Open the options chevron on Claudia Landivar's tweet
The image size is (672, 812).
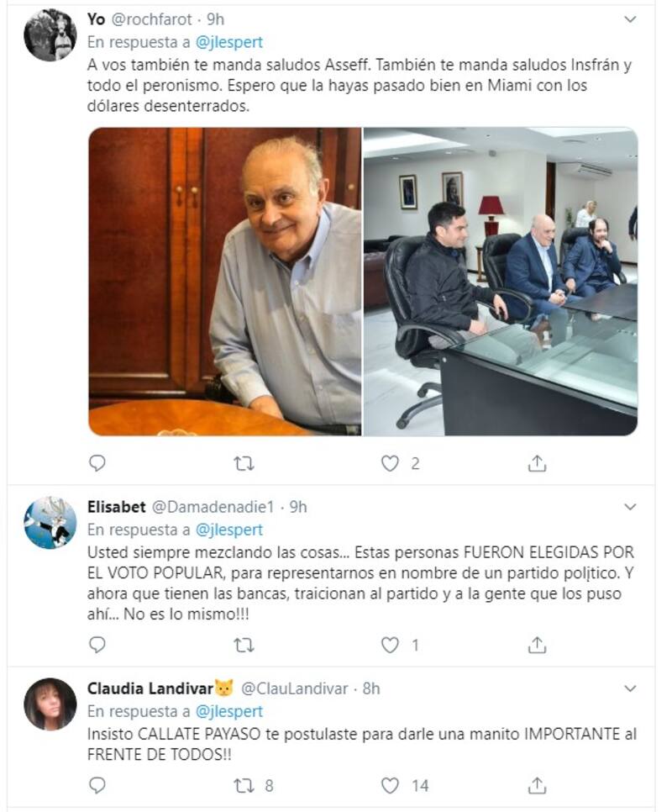pyautogui.click(x=629, y=688)
